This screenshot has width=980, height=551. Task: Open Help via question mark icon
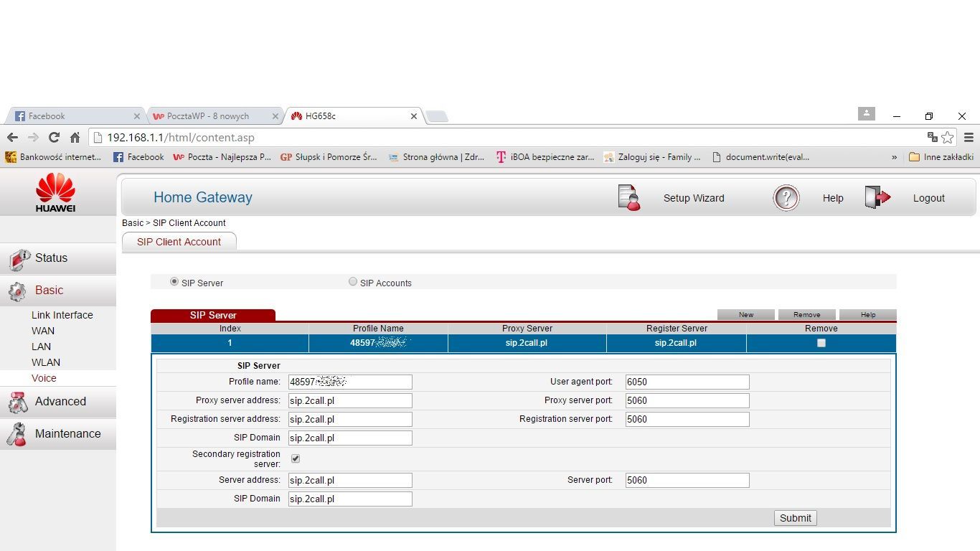(786, 198)
